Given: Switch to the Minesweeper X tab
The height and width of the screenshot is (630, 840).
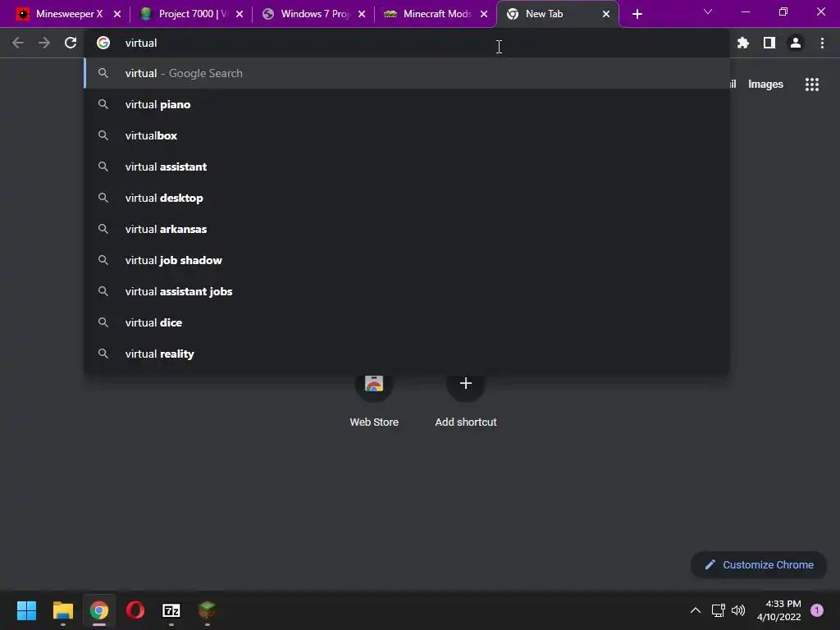Looking at the screenshot, I should [x=67, y=14].
